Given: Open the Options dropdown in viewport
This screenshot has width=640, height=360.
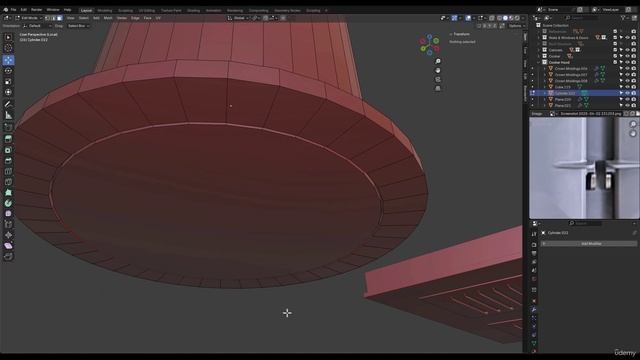Looking at the screenshot, I should click(x=516, y=26).
